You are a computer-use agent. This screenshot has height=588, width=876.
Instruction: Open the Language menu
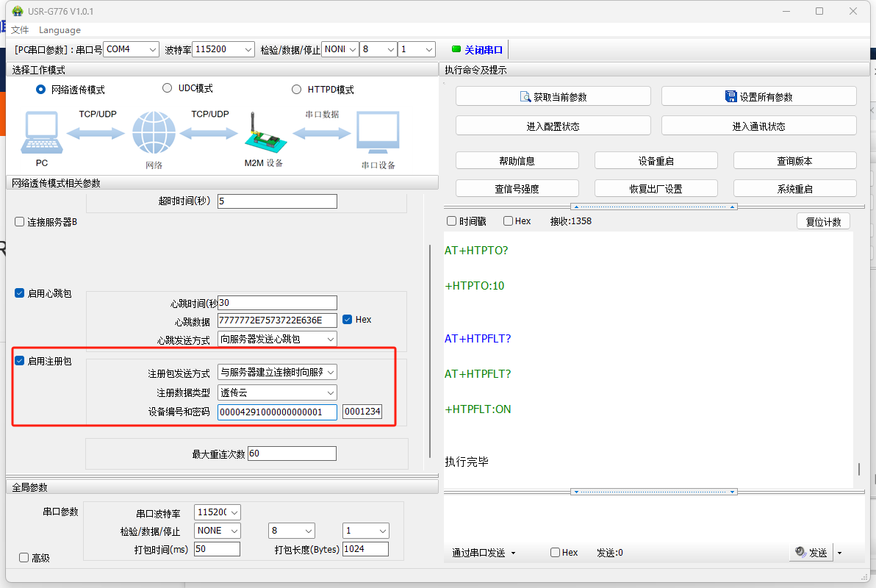pyautogui.click(x=60, y=30)
